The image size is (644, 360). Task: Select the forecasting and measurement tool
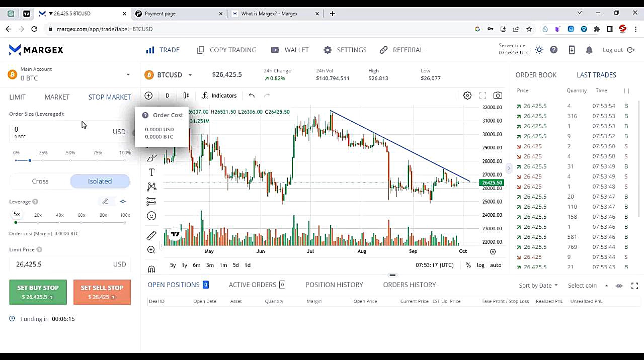tap(151, 202)
